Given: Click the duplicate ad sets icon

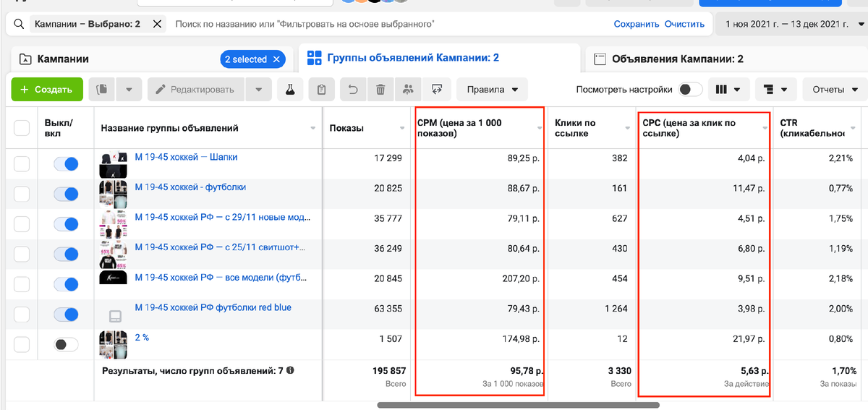Looking at the screenshot, I should (102, 90).
